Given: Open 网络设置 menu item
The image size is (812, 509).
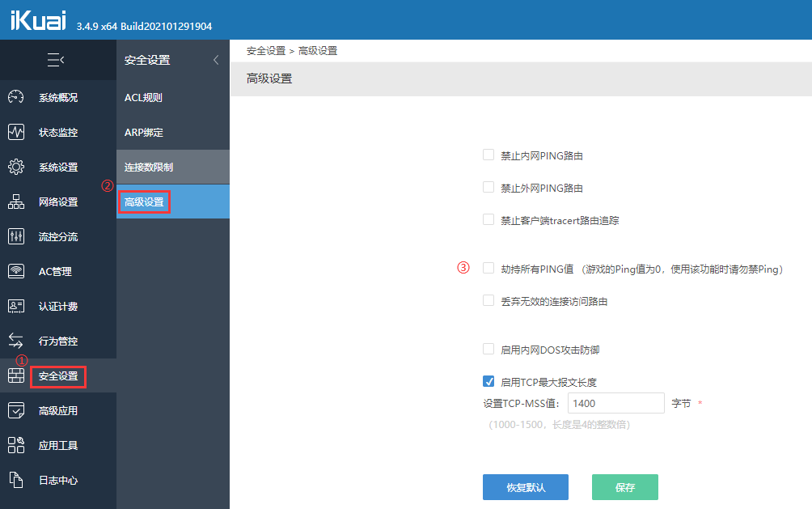Looking at the screenshot, I should coord(58,201).
